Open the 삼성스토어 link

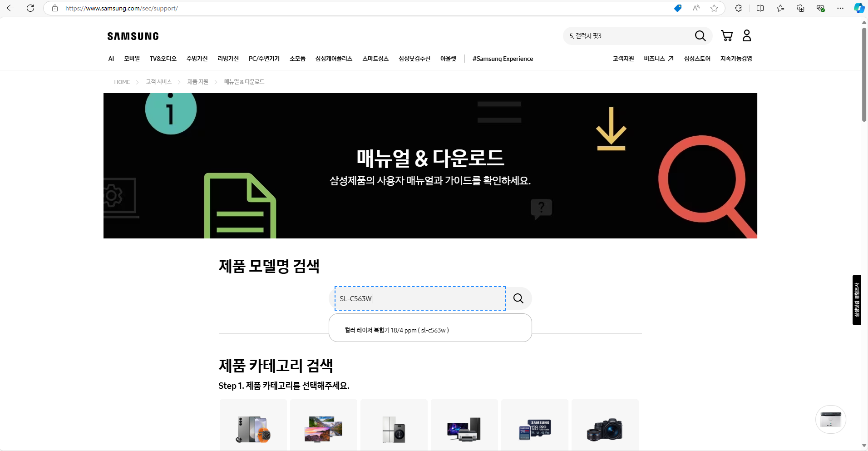697,59
